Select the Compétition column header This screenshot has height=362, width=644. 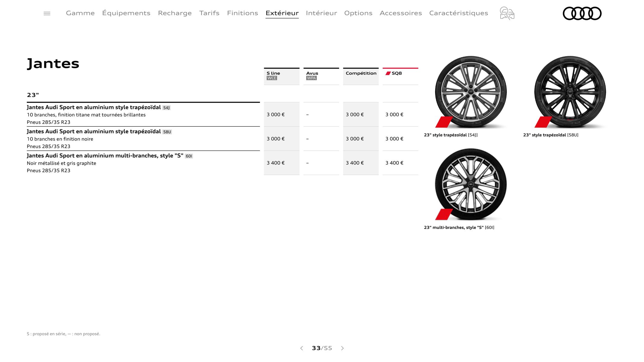click(x=361, y=76)
